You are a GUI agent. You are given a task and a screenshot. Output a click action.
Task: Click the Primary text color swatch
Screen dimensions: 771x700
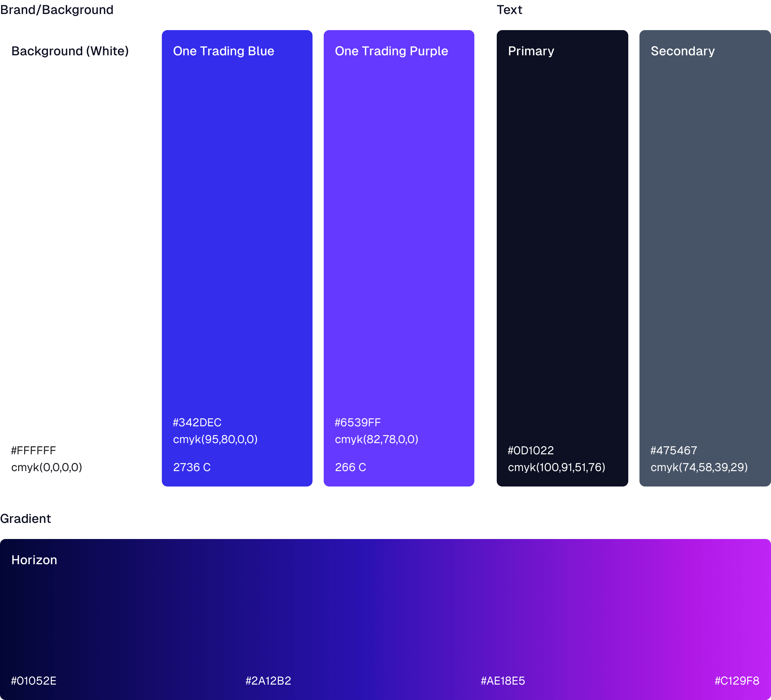562,258
